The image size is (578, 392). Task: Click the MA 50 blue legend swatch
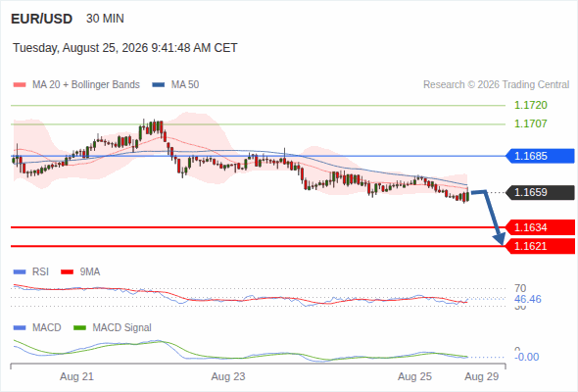pos(159,85)
